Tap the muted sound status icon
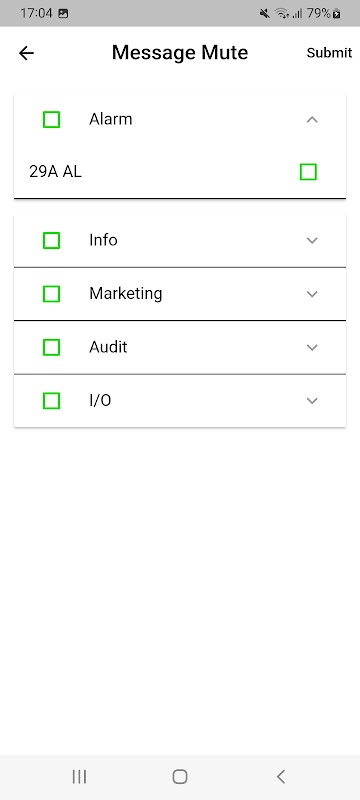The image size is (360, 800). tap(264, 14)
